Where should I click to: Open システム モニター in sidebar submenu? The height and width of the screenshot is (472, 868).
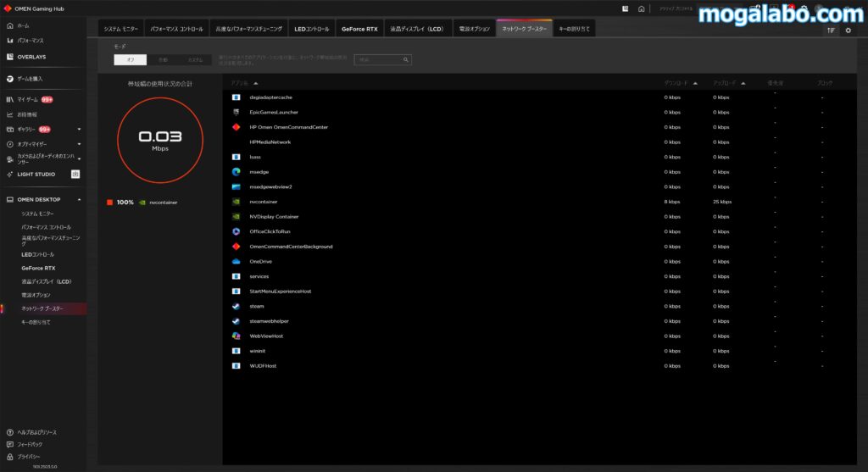(x=37, y=214)
